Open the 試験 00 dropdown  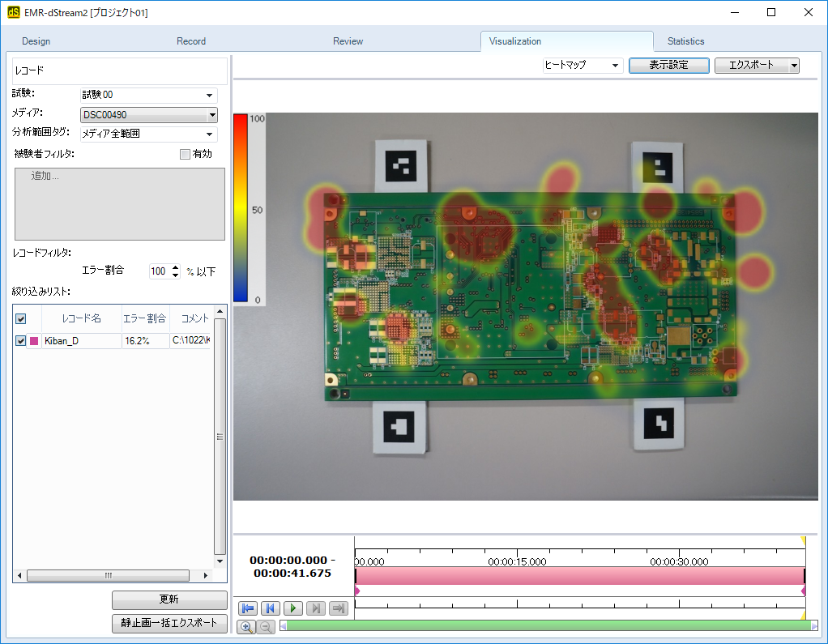148,95
